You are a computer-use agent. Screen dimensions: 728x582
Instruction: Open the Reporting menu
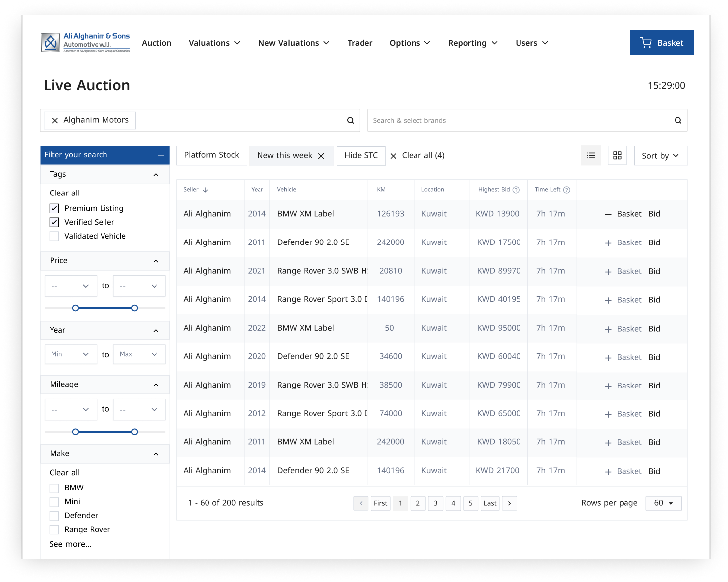point(472,43)
